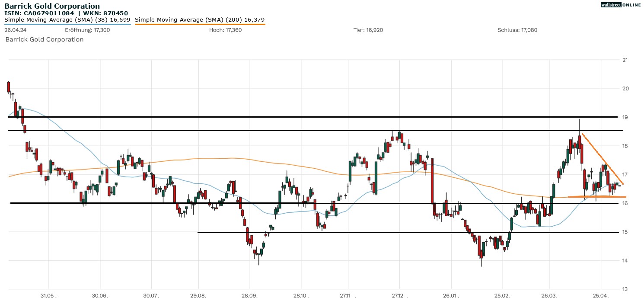
Task: Click the orange SMA 200 color line
Action: pos(200,24)
